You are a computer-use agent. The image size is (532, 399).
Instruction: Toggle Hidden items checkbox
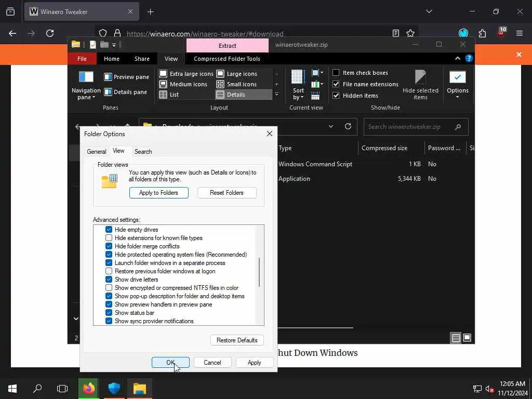pyautogui.click(x=336, y=96)
